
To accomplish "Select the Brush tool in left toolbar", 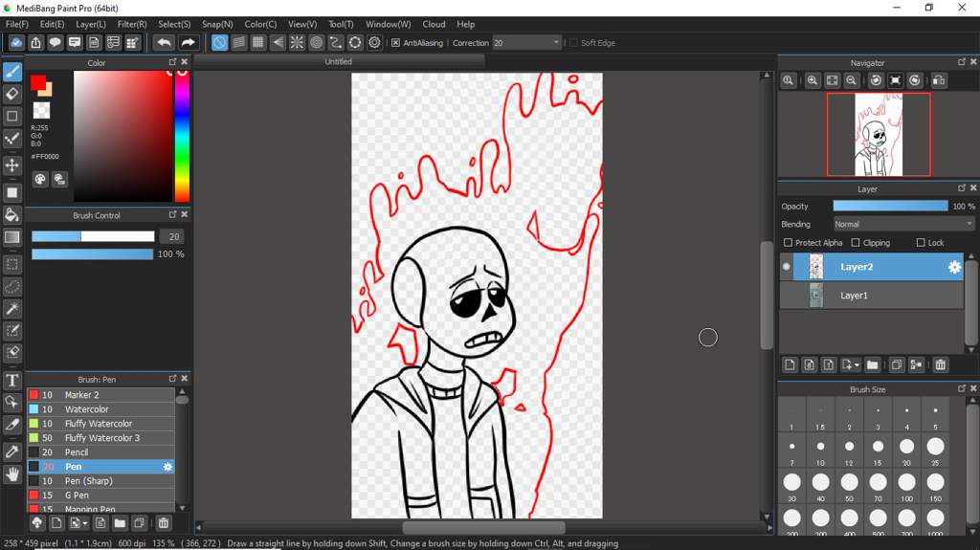I will coord(11,71).
